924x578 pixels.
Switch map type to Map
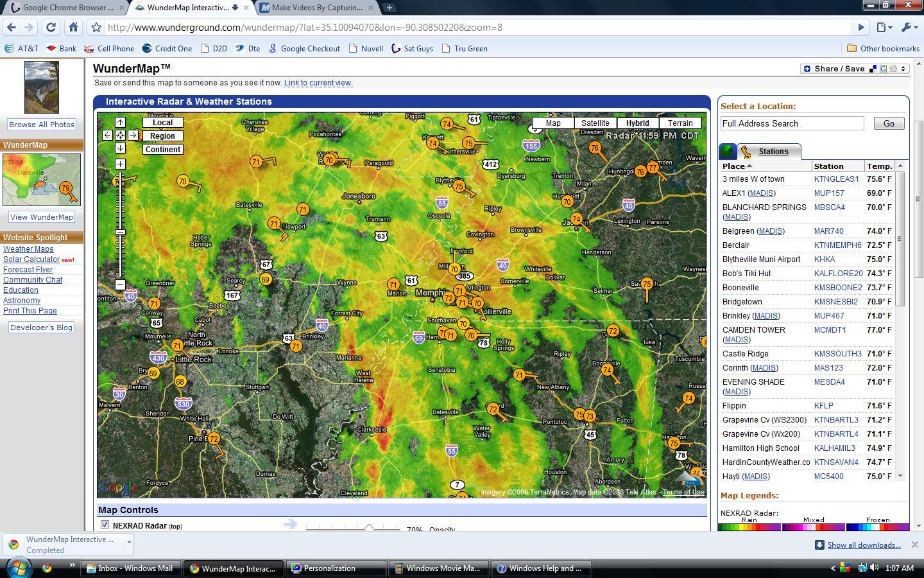click(x=553, y=123)
